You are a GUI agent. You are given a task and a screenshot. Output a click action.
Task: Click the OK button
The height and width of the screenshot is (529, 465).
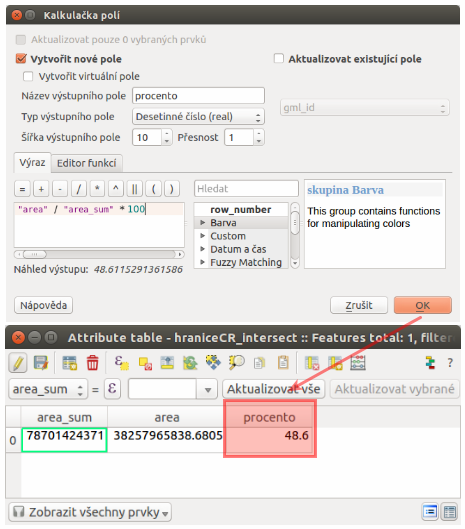pos(422,305)
